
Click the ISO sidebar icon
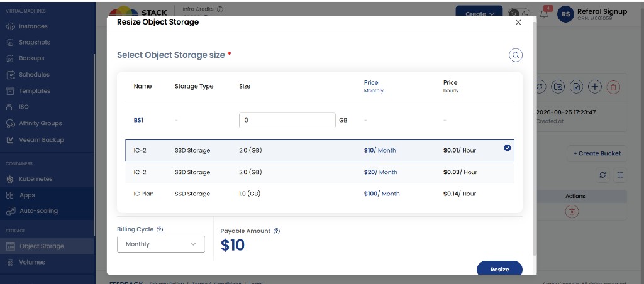10,107
